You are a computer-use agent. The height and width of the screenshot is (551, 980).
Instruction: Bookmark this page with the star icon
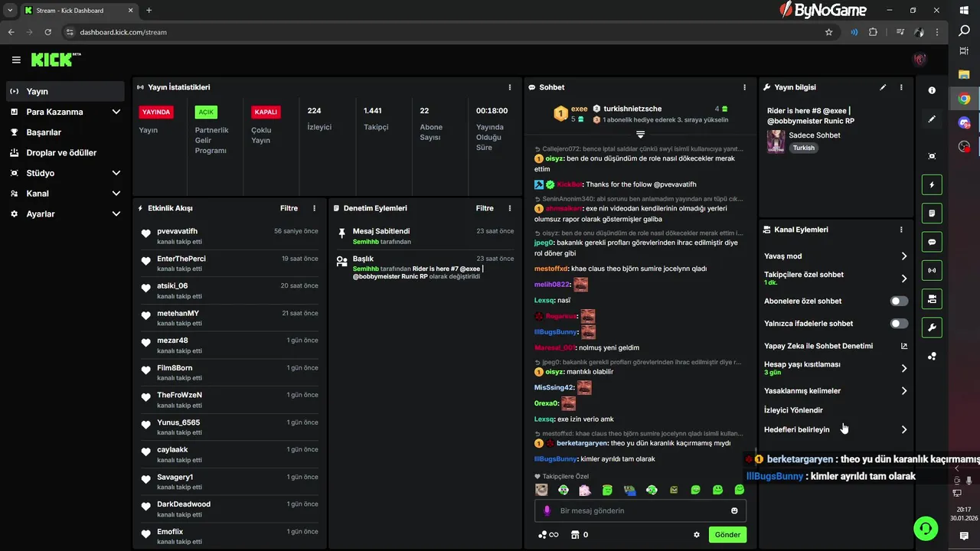point(828,32)
